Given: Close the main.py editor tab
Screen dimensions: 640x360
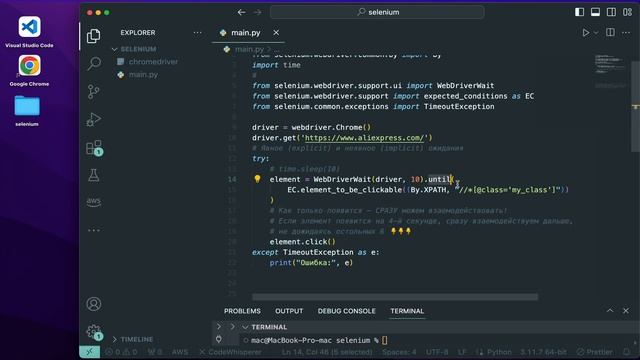Looking at the screenshot, I should (x=276, y=33).
